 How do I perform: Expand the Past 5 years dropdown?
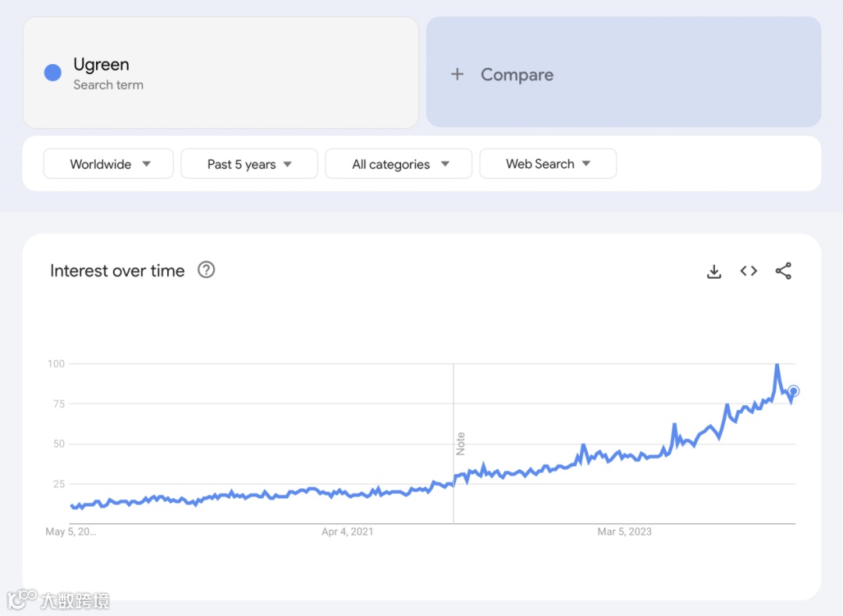tap(249, 164)
